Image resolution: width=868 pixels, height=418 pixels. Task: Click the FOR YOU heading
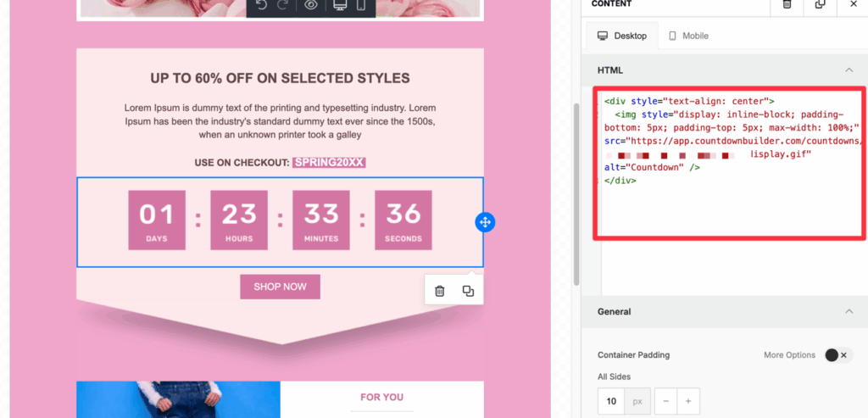[382, 397]
